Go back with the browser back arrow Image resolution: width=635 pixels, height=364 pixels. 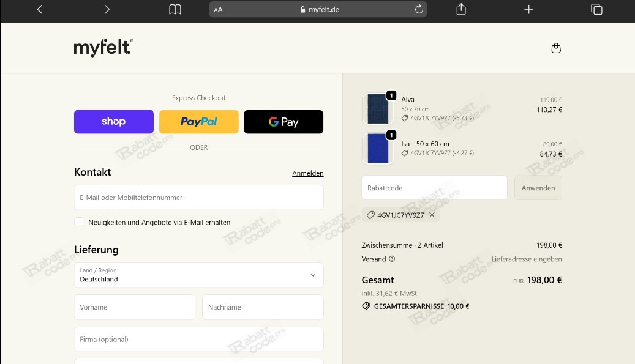pos(40,9)
